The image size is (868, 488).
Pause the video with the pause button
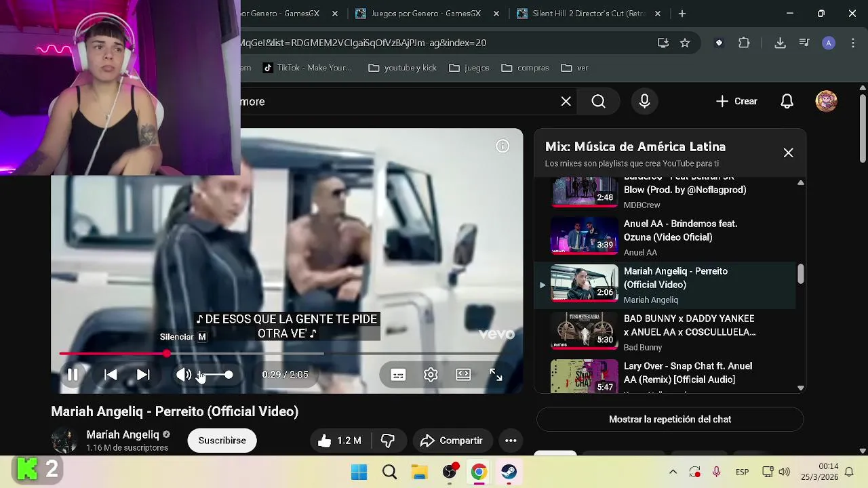[x=73, y=375]
